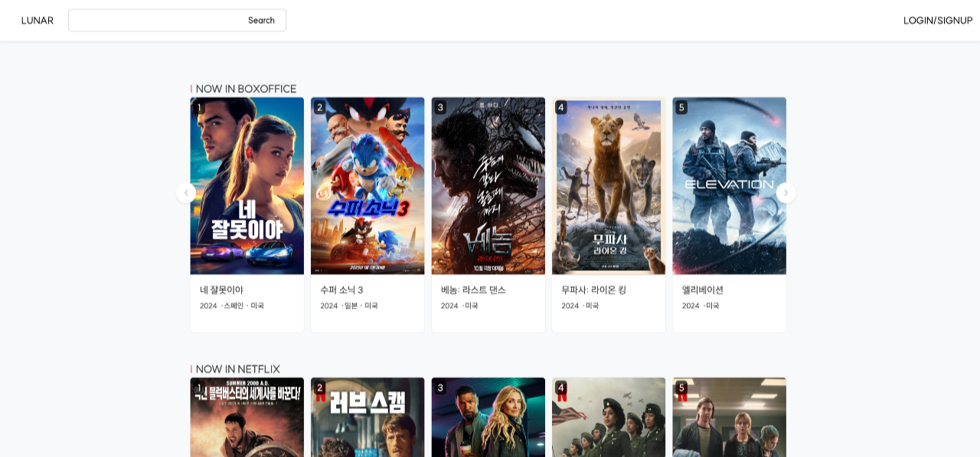Click rank badge 1 on 네 잘못이야 poster

click(199, 107)
